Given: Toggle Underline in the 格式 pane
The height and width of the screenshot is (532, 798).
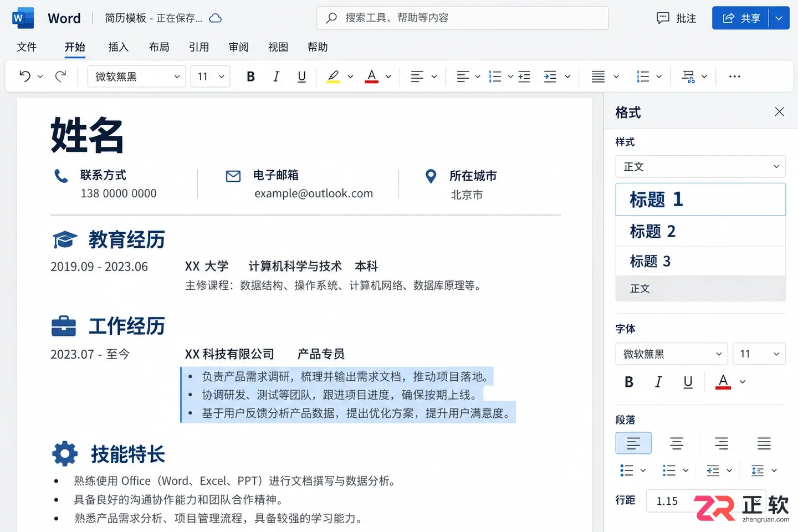Looking at the screenshot, I should tap(688, 382).
